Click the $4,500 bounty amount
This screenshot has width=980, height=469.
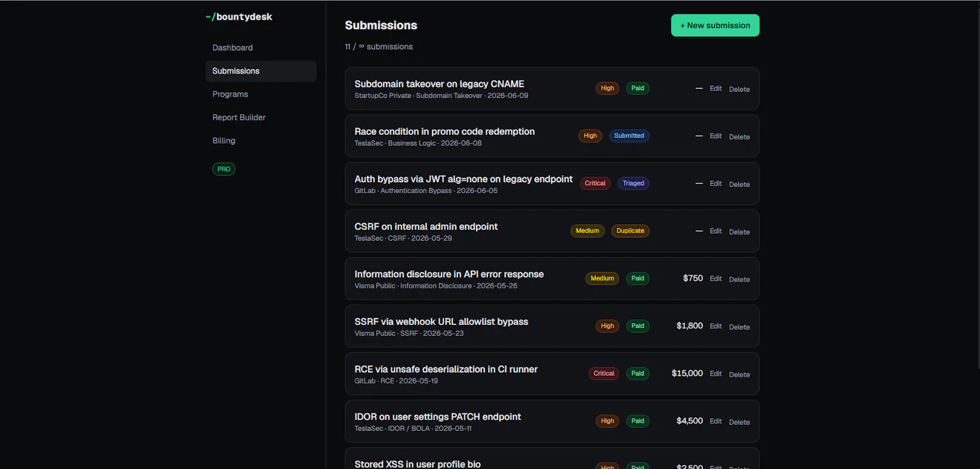click(x=690, y=421)
